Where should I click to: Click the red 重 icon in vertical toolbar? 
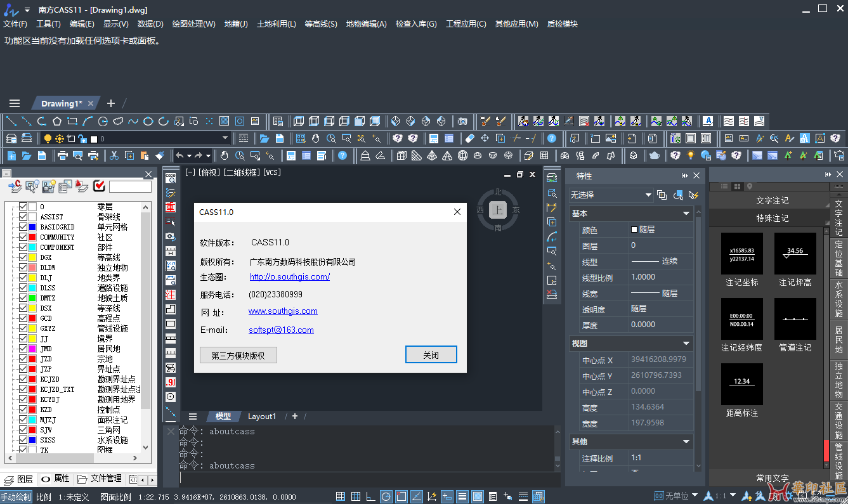click(170, 207)
